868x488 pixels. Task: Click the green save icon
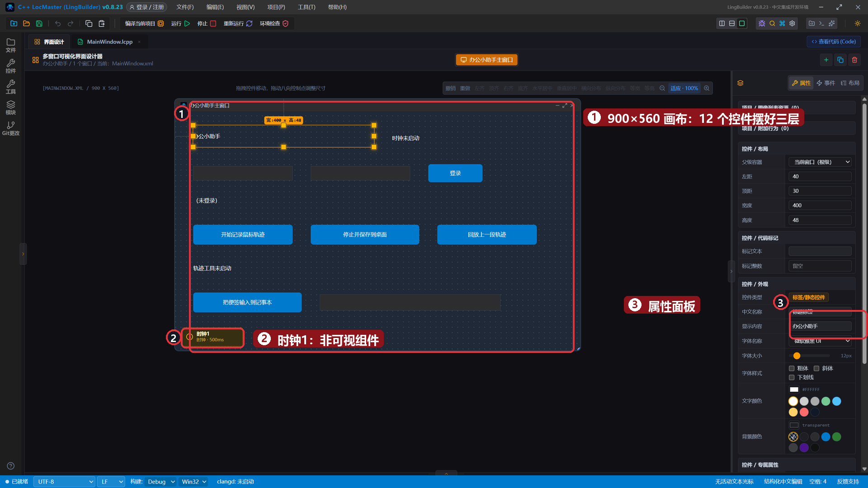39,23
